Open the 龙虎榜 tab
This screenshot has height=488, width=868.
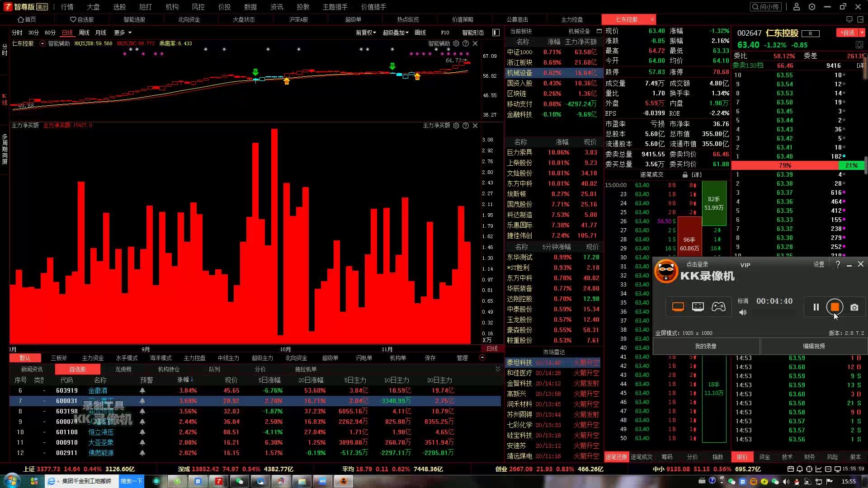click(123, 369)
